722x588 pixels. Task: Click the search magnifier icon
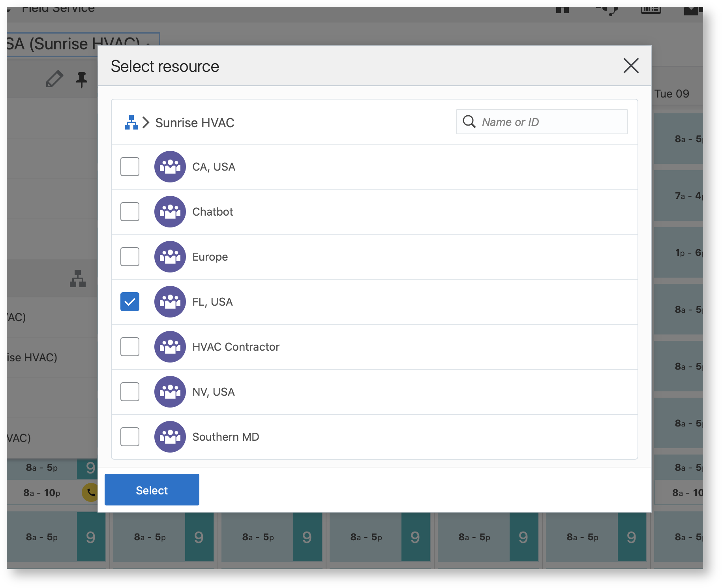(469, 122)
